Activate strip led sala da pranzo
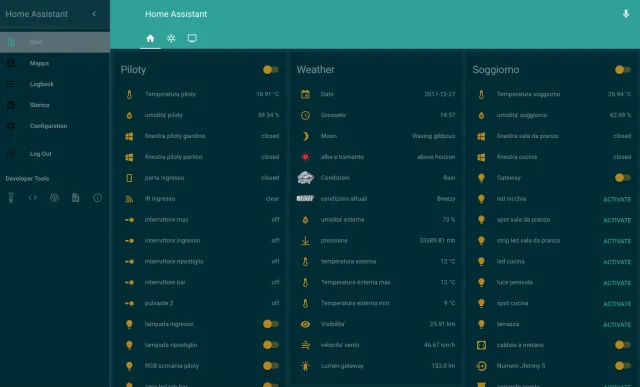 click(617, 241)
